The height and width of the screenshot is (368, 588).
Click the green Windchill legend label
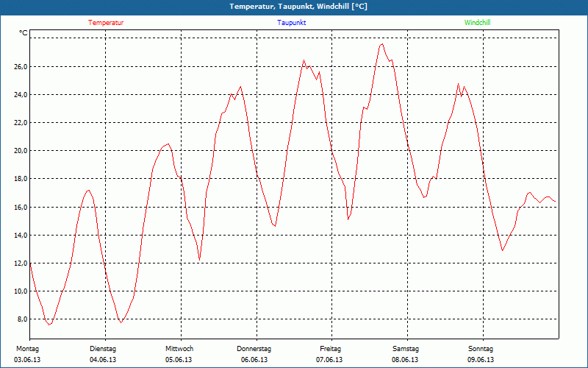click(477, 23)
